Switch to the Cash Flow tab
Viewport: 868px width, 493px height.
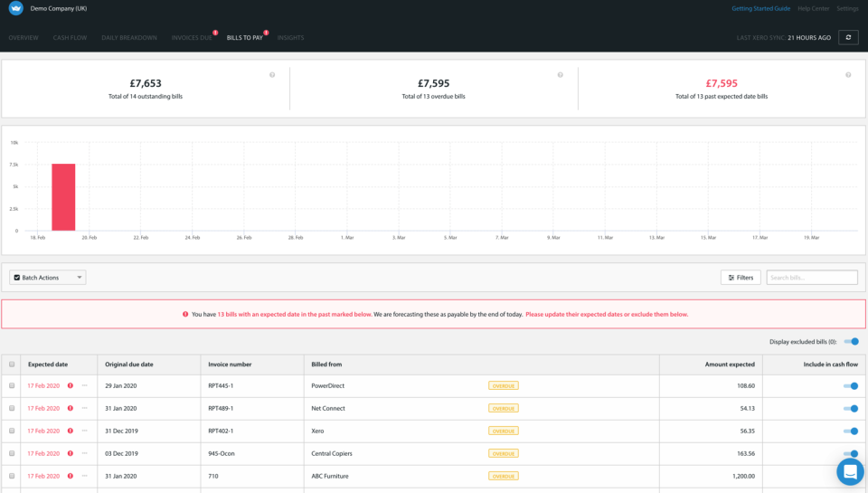tap(70, 38)
